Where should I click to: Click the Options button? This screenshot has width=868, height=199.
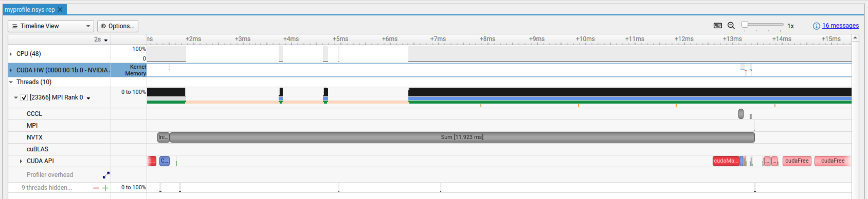[117, 26]
